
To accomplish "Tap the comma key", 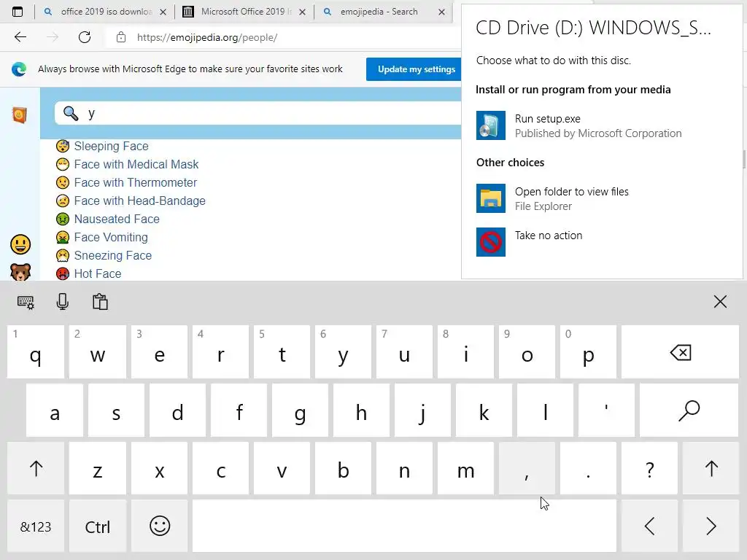I will pos(527,469).
